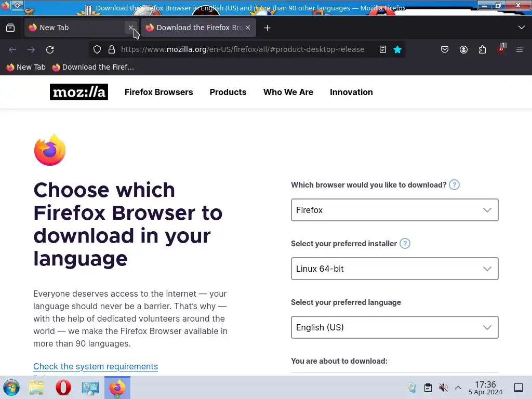
Task: Open a new tab with the plus button
Action: click(x=268, y=28)
